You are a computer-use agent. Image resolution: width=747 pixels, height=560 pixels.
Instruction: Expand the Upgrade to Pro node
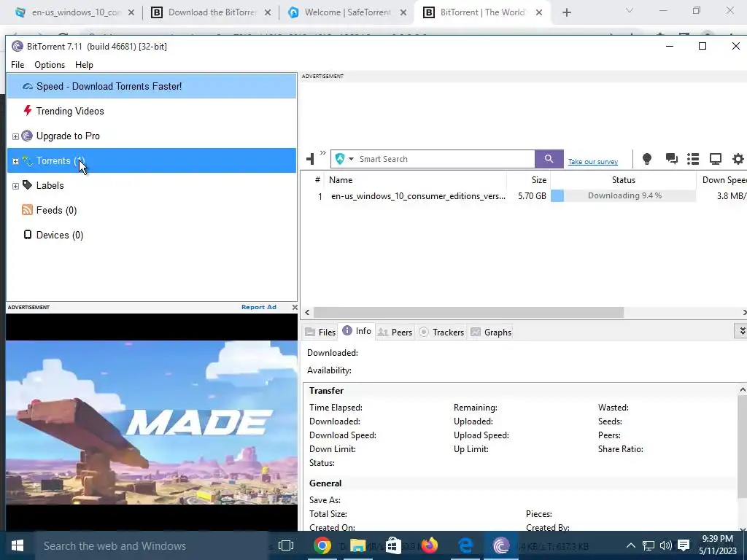tap(15, 136)
